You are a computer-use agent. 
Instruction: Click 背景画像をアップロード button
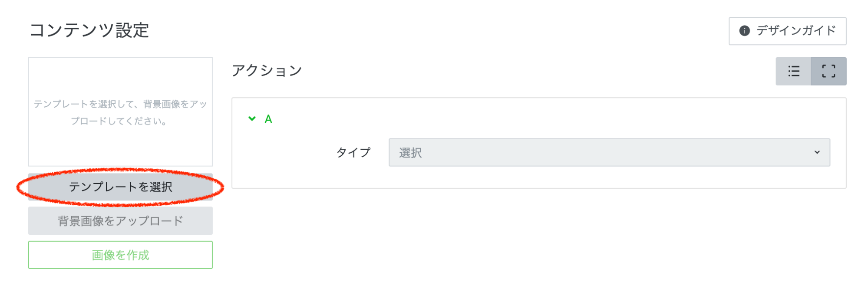coord(120,221)
